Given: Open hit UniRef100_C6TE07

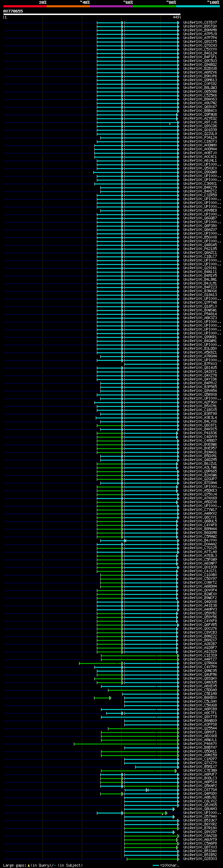Looking at the screenshot, I should coord(200,23).
